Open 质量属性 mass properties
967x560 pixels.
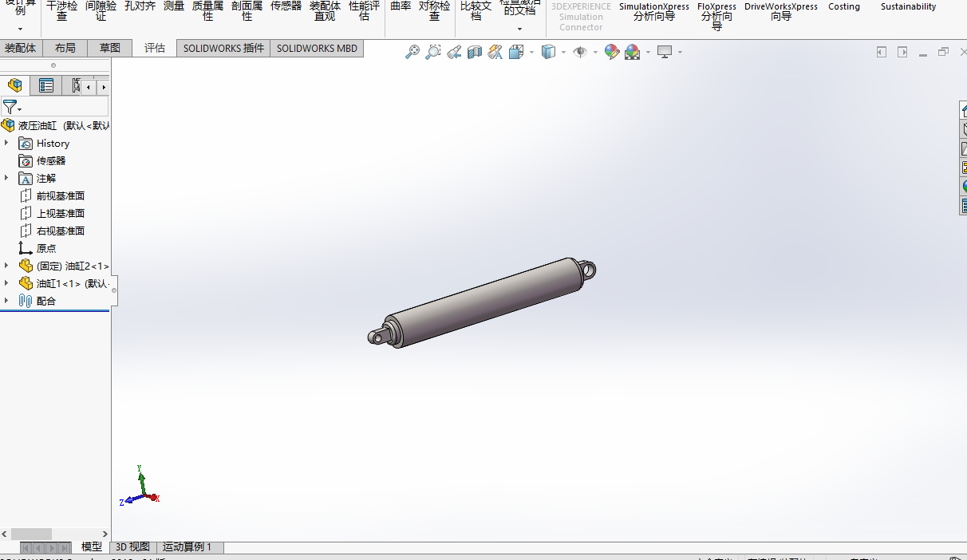coord(208,11)
